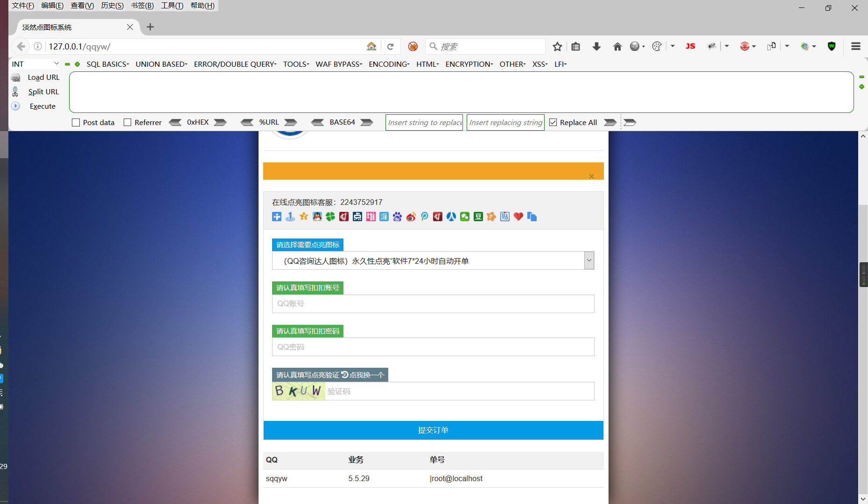The width and height of the screenshot is (868, 504).
Task: Click the Adblock stop-sign icon near search bar
Action: (x=413, y=46)
